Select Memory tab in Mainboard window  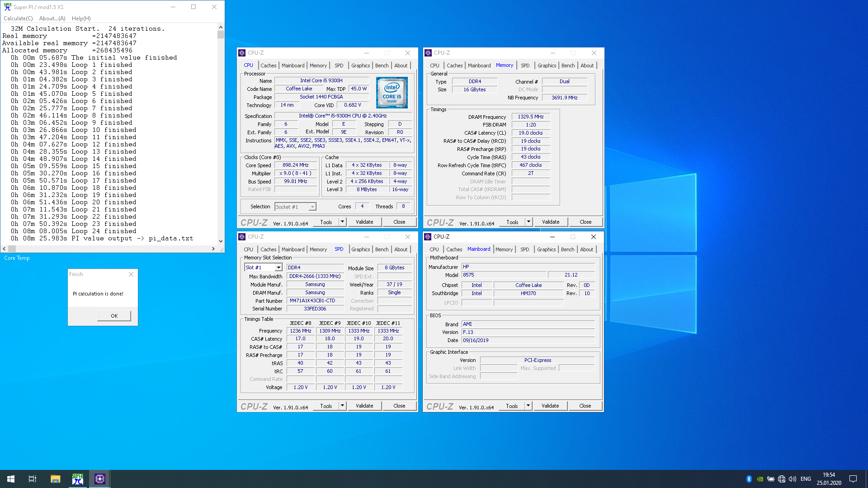pos(504,249)
